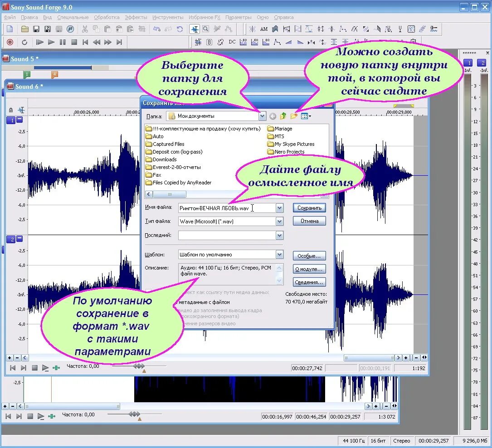The width and height of the screenshot is (492, 448).
Task: Open the Файл menu
Action: pos(10,17)
